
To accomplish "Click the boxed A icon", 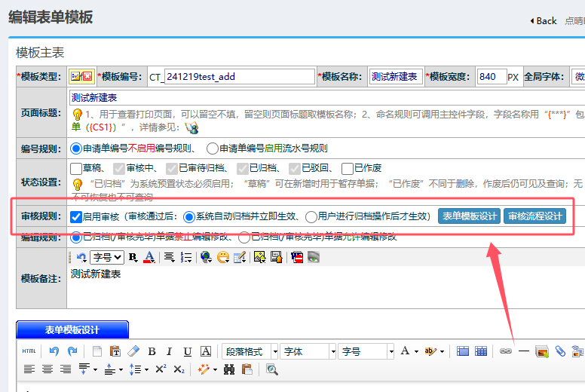I will 206,351.
